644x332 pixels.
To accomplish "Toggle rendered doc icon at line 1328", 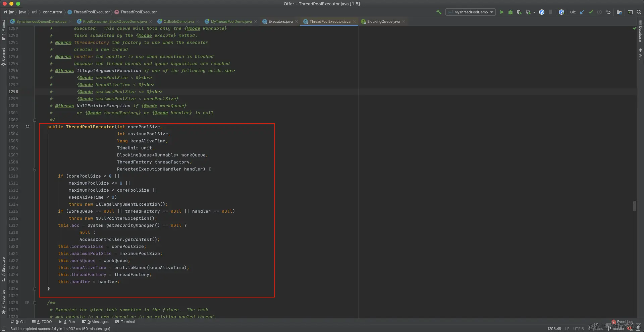I will 28,303.
